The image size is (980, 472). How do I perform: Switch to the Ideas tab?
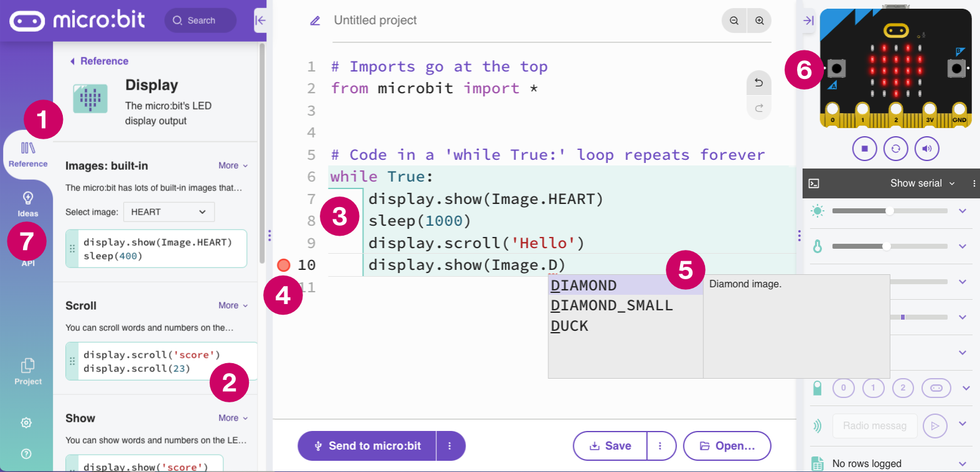[28, 204]
